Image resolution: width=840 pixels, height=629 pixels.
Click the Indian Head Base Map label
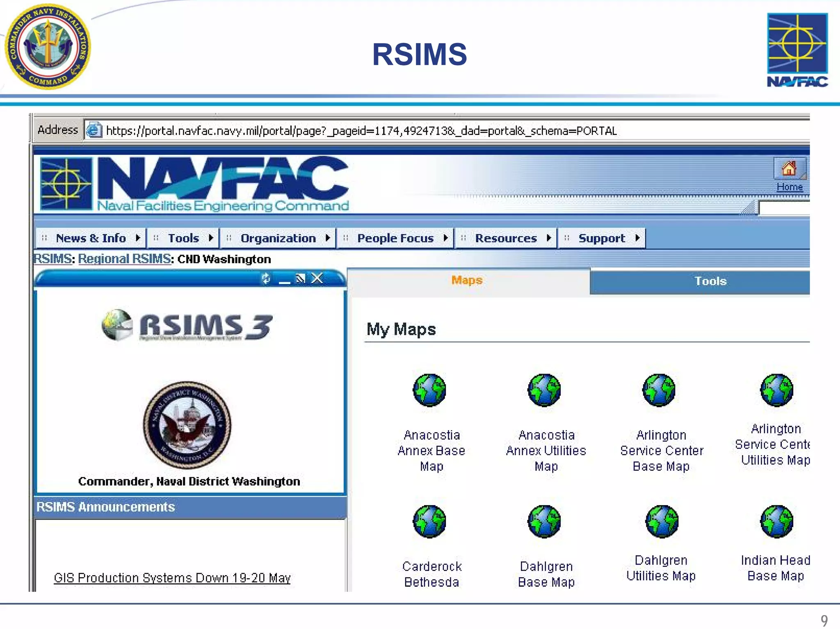point(776,568)
